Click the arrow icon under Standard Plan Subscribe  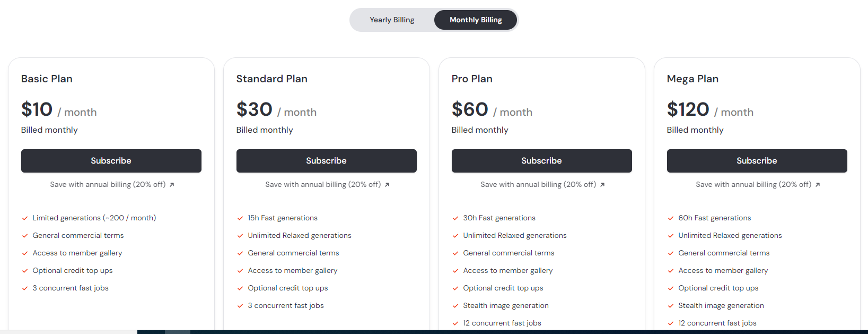tap(387, 185)
